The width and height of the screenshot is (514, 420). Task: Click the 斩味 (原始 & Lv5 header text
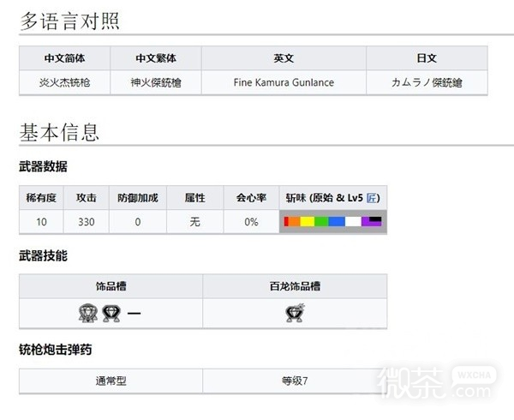coord(325,198)
